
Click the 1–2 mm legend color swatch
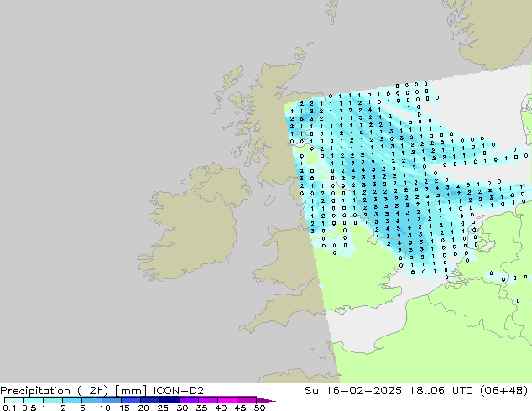coord(53,400)
